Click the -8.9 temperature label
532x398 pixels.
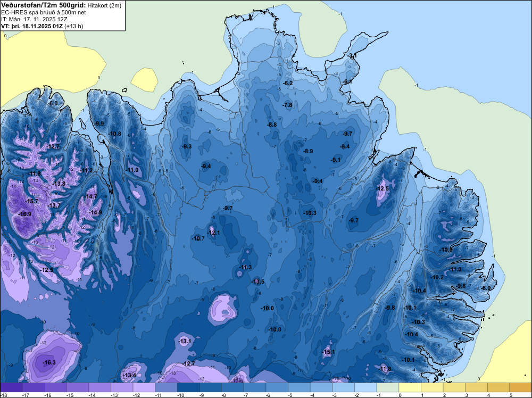(x=308, y=151)
